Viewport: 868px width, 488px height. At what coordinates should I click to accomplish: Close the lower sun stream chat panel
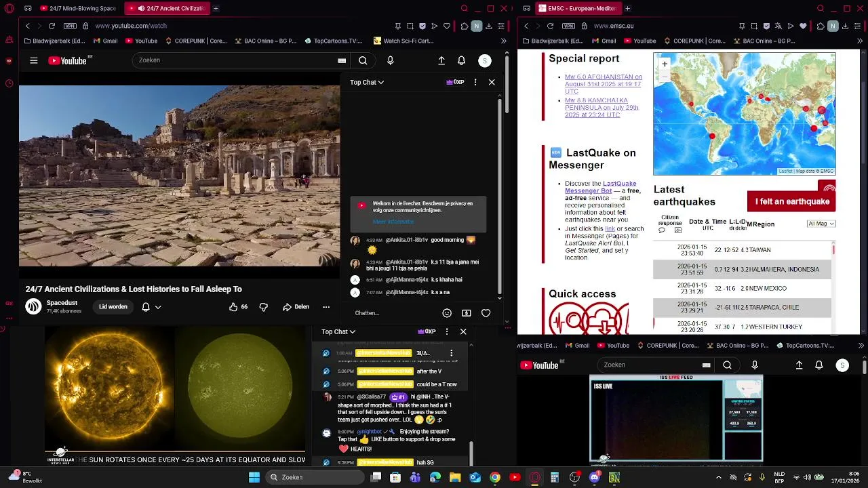(463, 331)
